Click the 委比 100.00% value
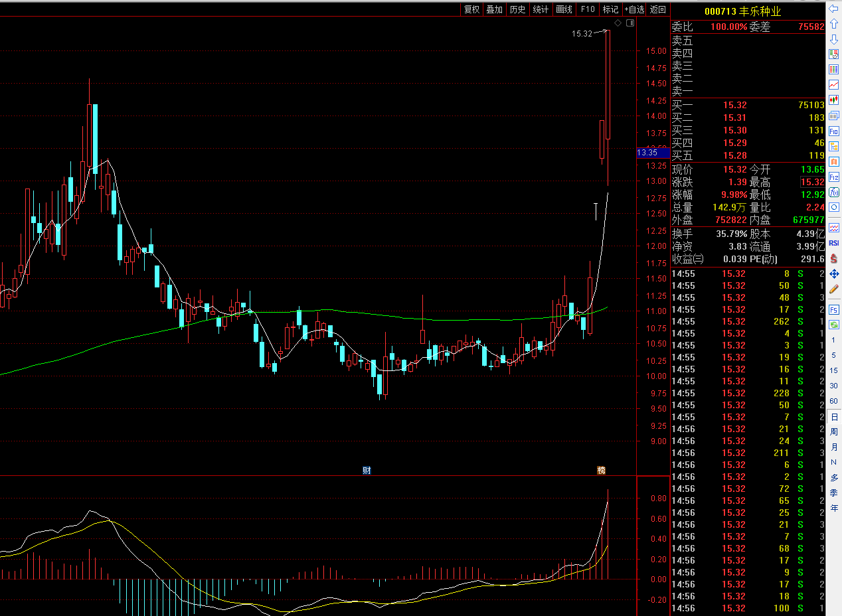 [729, 27]
